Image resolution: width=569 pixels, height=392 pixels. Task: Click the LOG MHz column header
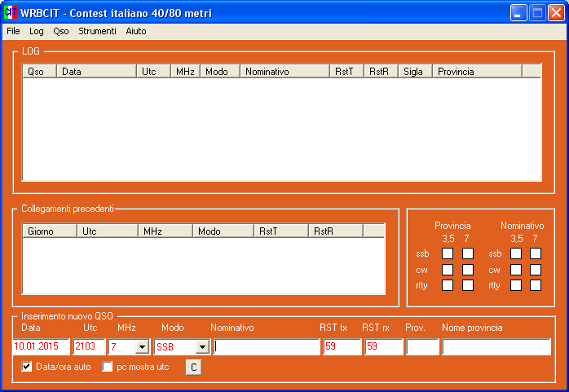tap(185, 71)
